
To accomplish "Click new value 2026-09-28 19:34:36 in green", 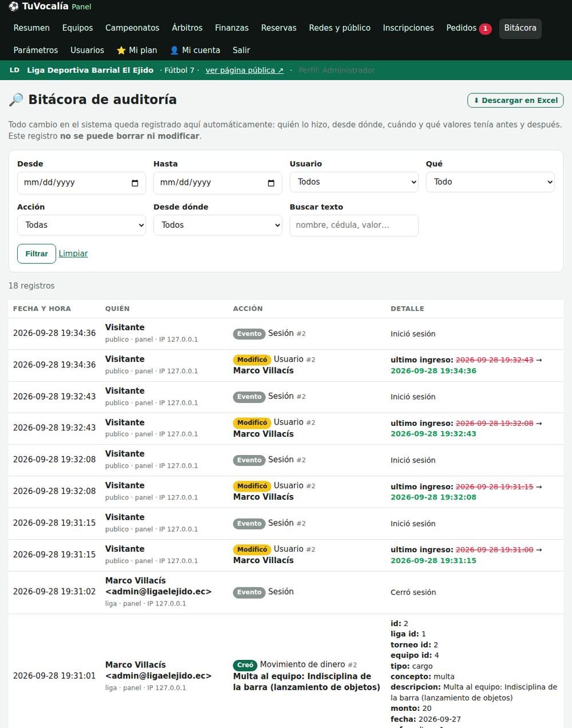I will click(x=434, y=371).
